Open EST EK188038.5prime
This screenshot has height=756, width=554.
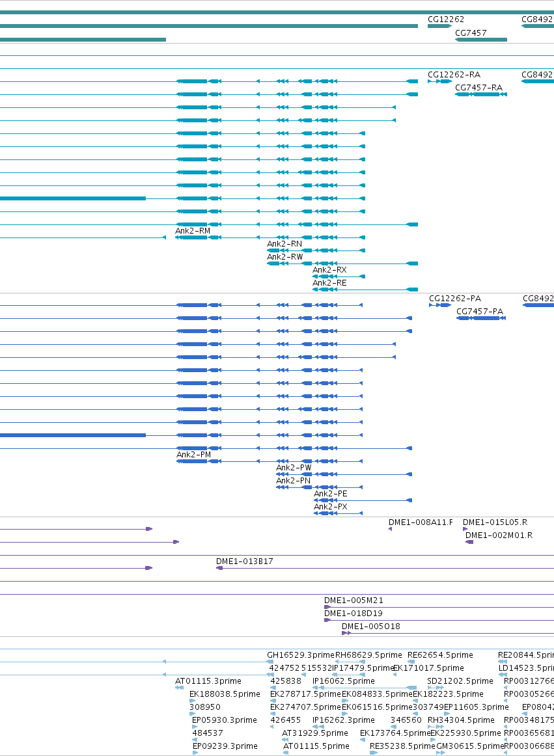pos(225,694)
